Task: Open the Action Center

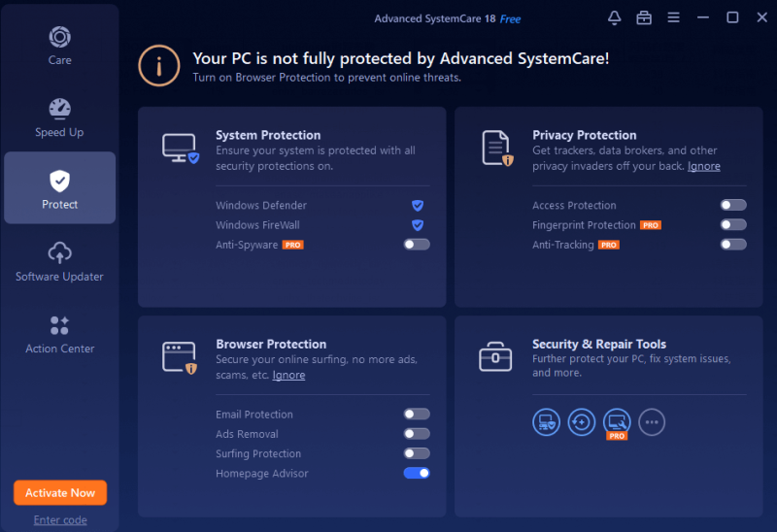Action: click(x=59, y=334)
